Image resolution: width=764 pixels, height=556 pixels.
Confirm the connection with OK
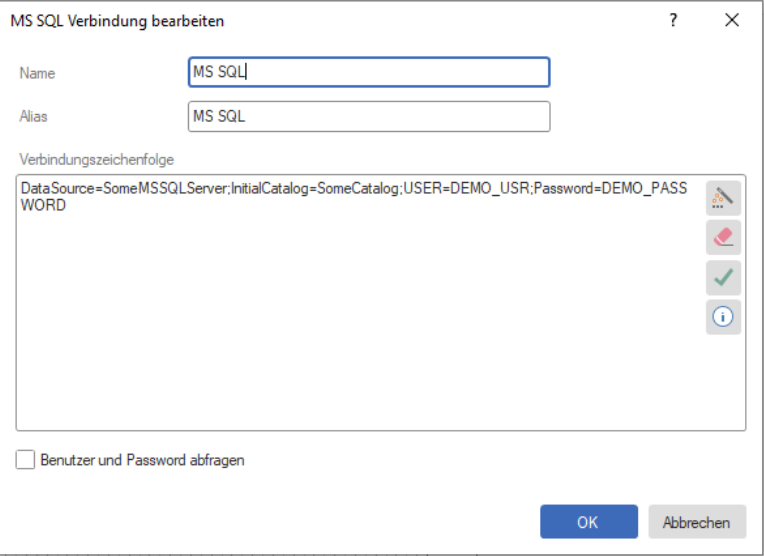588,522
